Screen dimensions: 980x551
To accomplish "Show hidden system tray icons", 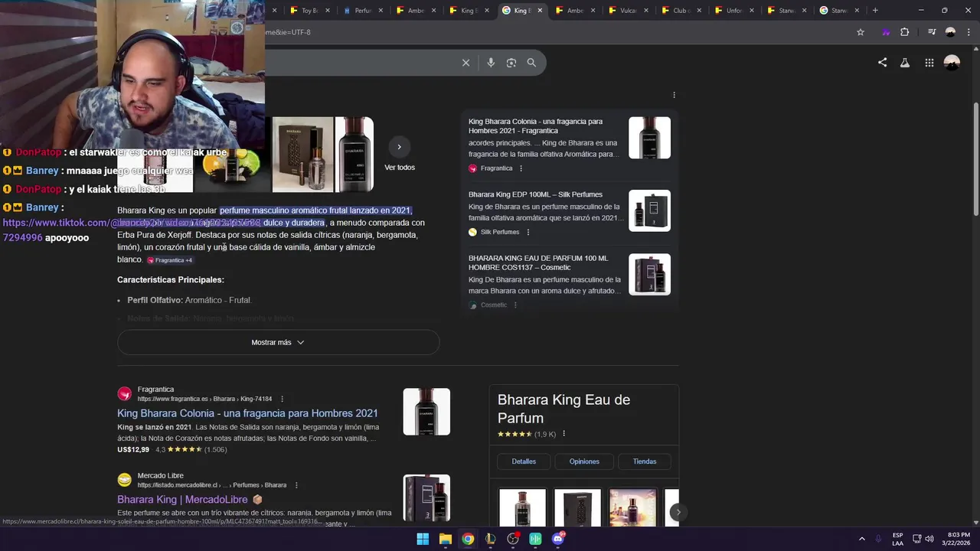I will 861,539.
